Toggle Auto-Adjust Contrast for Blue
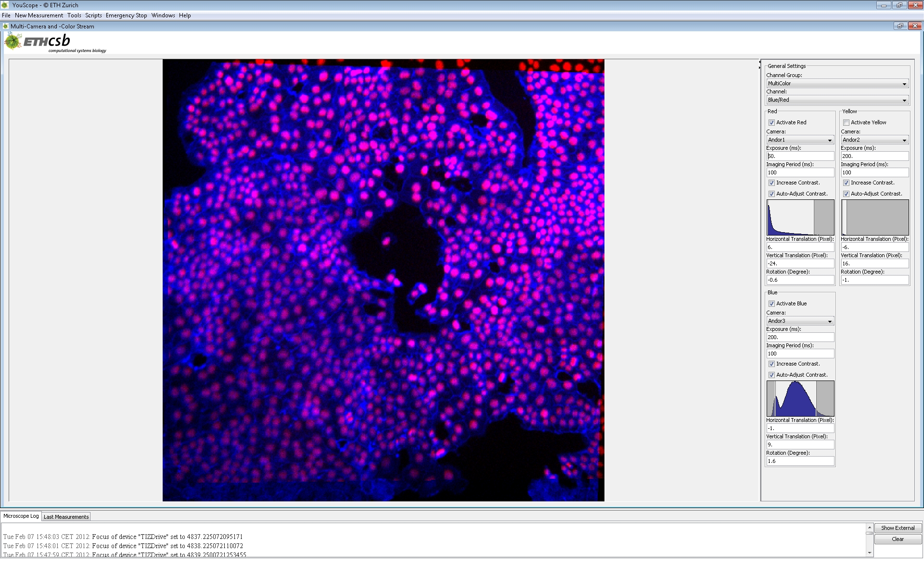 point(771,375)
